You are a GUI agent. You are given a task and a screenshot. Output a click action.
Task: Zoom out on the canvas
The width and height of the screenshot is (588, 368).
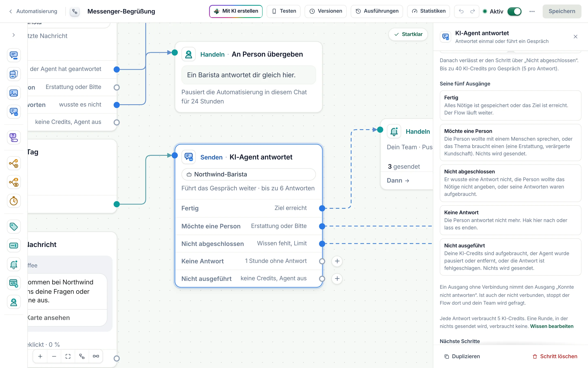click(54, 356)
